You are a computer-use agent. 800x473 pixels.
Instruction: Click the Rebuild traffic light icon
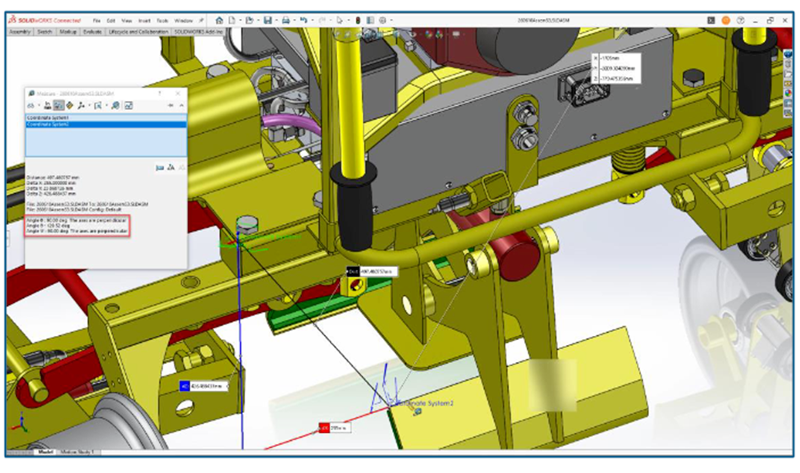(358, 20)
